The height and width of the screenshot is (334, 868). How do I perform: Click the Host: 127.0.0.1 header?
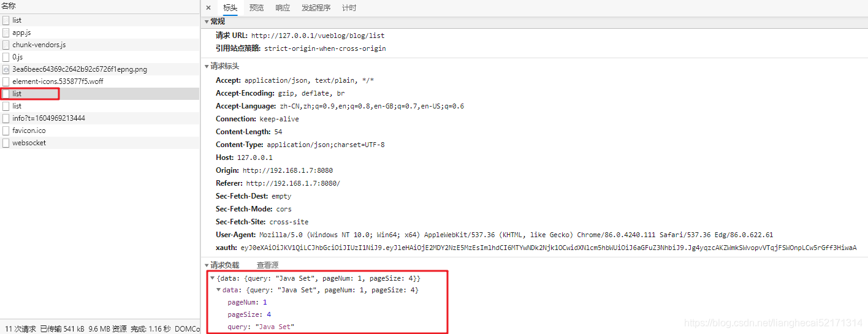tap(244, 158)
